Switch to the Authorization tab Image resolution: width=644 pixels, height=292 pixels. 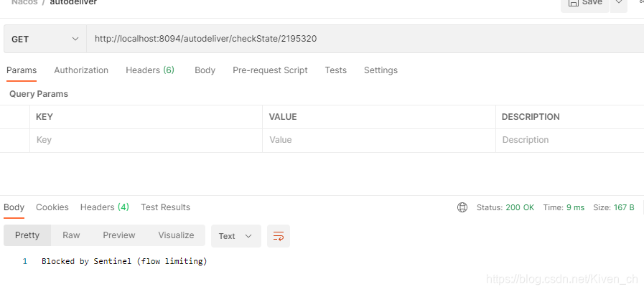point(81,70)
